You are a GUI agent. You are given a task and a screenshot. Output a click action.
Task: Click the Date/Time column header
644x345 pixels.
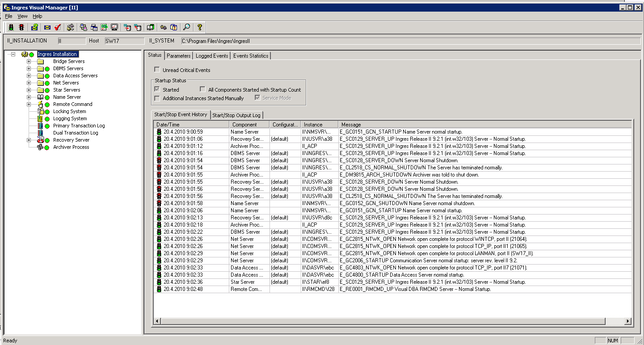click(x=191, y=125)
